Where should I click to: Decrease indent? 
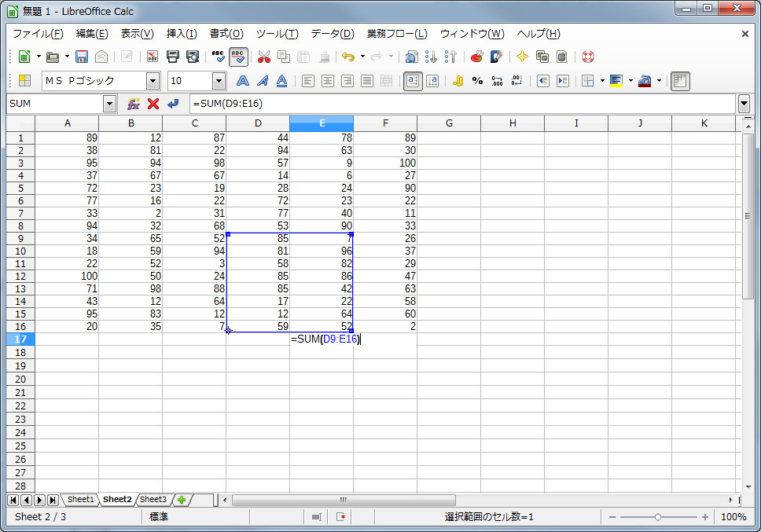(543, 81)
